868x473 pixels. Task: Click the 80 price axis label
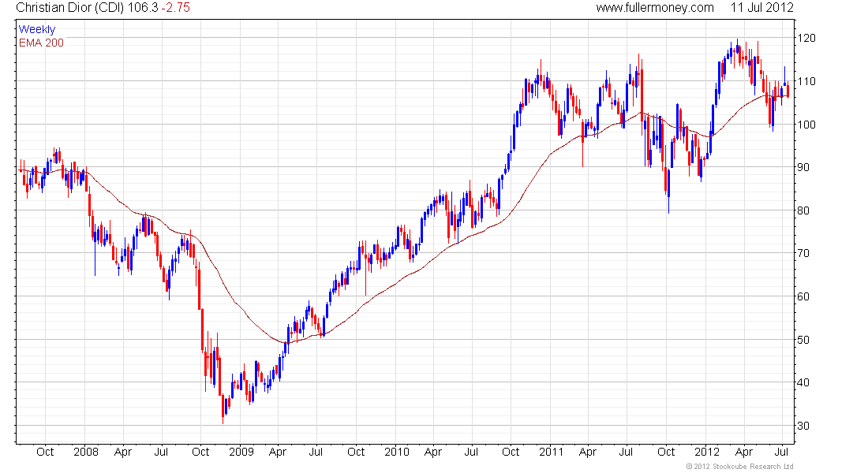(803, 210)
